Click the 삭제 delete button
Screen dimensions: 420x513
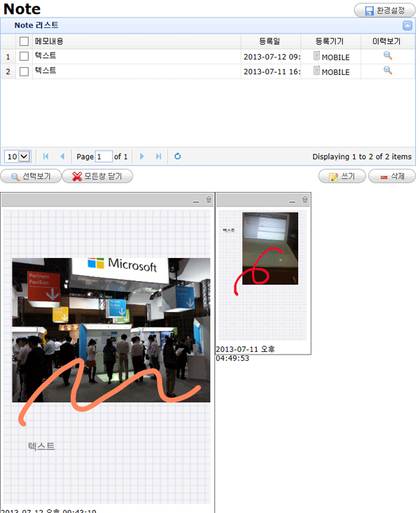[x=392, y=177]
